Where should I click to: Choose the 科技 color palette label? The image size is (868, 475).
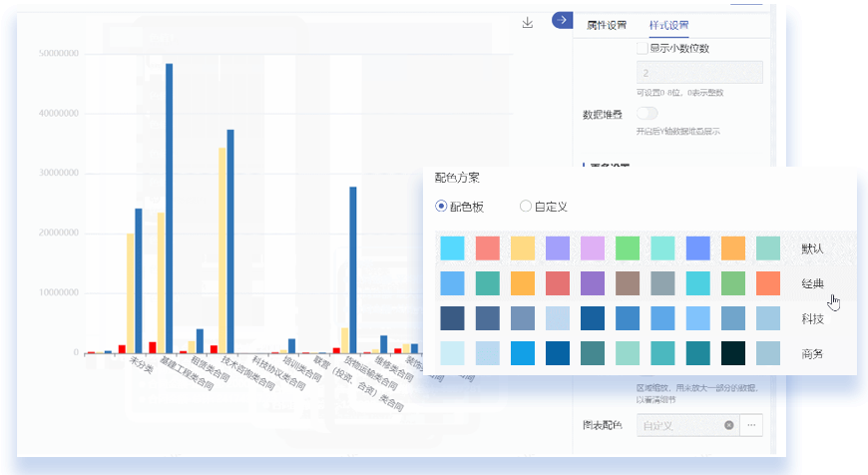(x=812, y=318)
